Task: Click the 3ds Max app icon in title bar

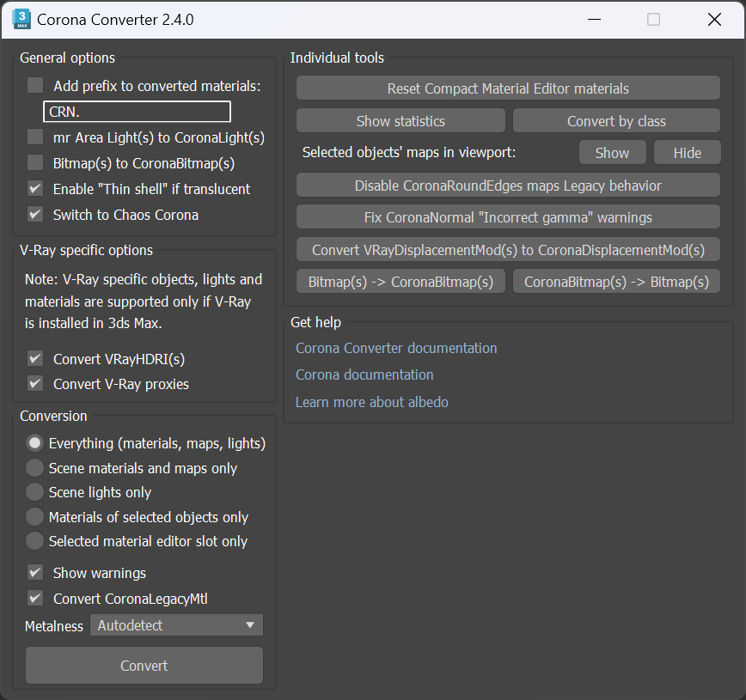Action: point(21,20)
